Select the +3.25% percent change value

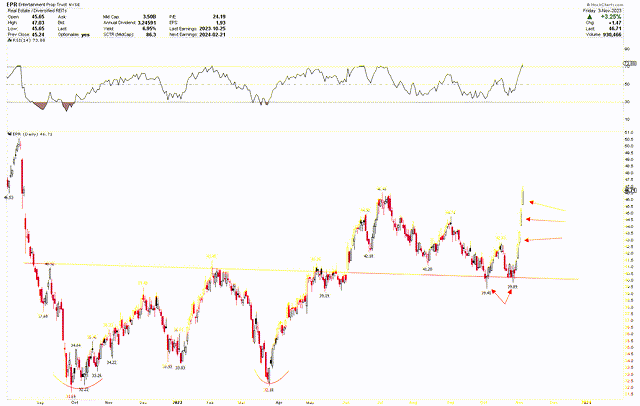tap(613, 17)
